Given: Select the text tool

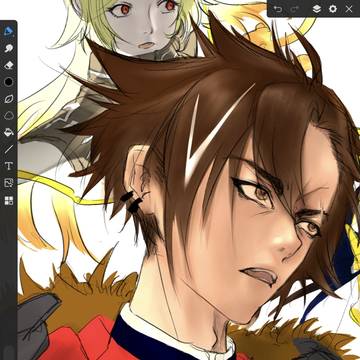Looking at the screenshot, I should [9, 166].
